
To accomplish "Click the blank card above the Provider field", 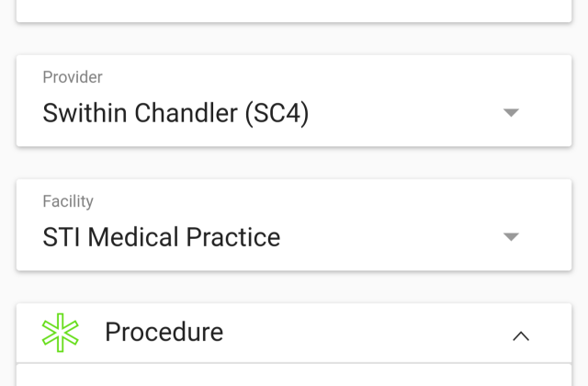I will click(294, 9).
